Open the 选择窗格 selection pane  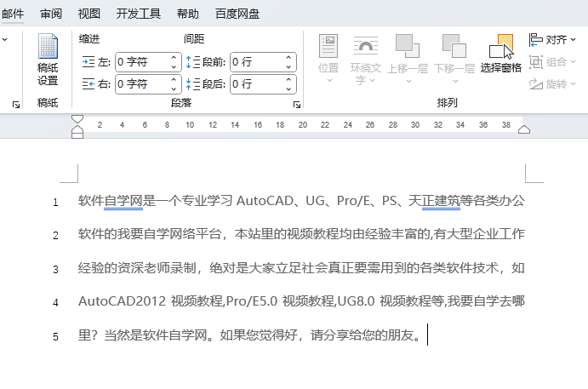(501, 54)
